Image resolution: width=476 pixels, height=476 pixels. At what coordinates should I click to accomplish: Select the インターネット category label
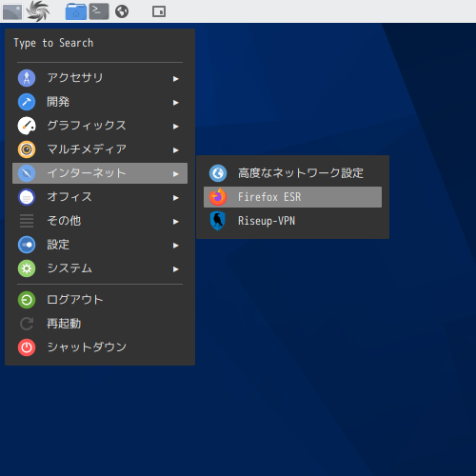(87, 173)
